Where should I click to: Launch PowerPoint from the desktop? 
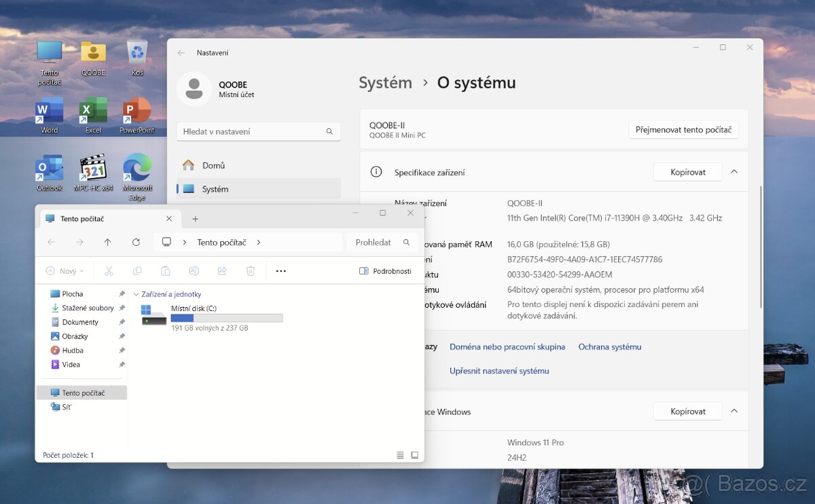coord(137,111)
